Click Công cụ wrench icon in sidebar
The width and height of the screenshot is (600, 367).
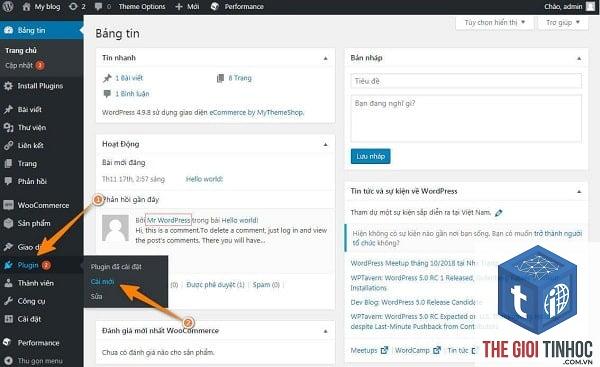point(8,301)
